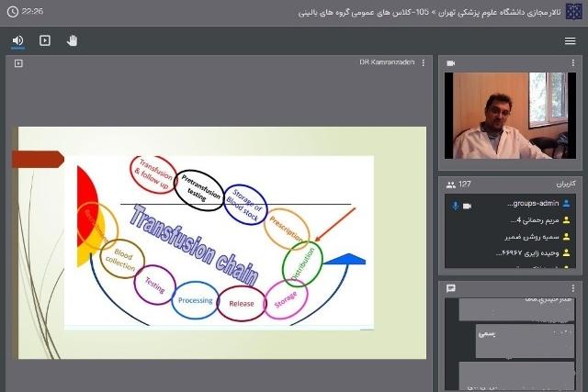
Task: Click the video camera panel icon
Action: pyautogui.click(x=451, y=63)
